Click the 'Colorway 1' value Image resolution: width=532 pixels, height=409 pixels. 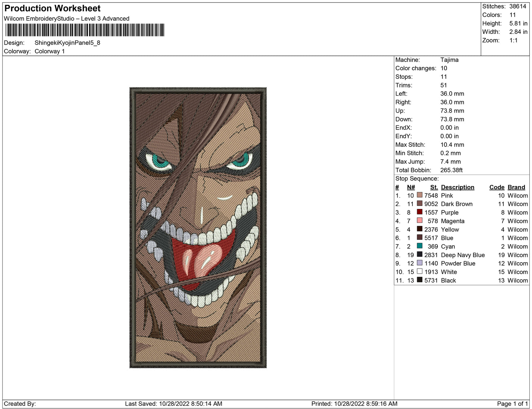pos(50,51)
